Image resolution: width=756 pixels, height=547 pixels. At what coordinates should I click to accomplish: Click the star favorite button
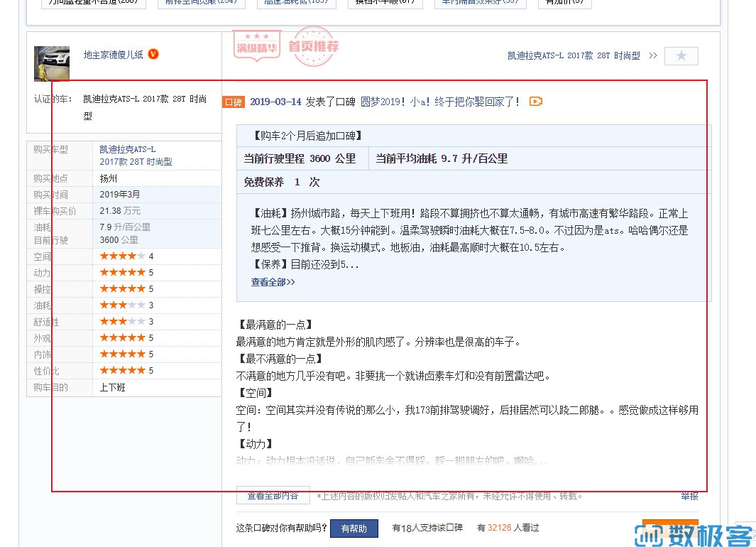[681, 56]
